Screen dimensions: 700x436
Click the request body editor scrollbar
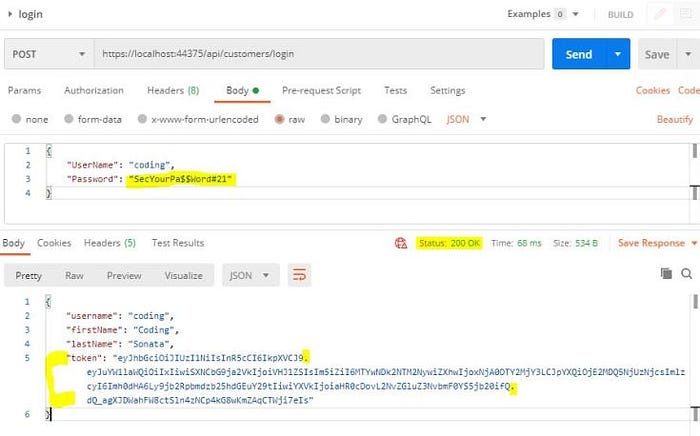695,151
